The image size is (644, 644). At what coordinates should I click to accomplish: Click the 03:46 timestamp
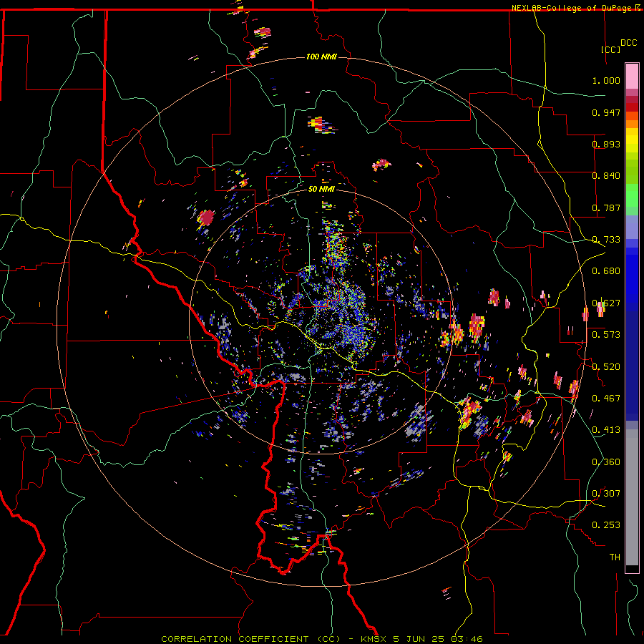[x=469, y=639]
